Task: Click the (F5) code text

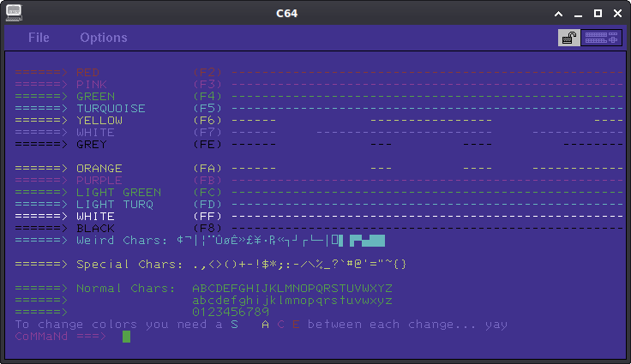Action: pos(207,109)
